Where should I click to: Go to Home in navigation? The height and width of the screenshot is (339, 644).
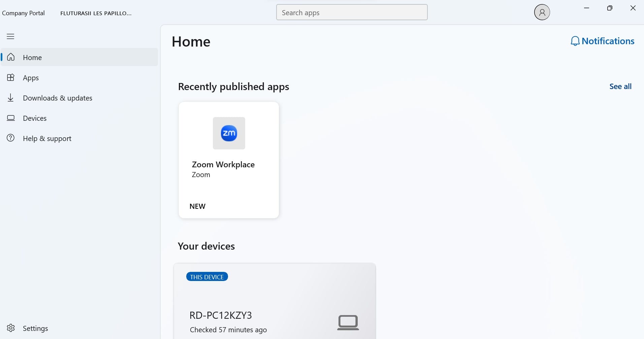click(x=79, y=57)
